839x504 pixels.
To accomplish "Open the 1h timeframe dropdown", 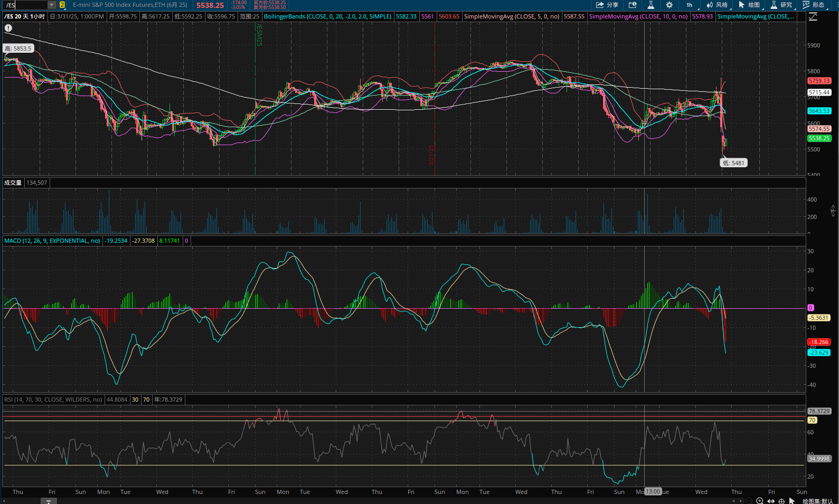I will click(x=690, y=5).
